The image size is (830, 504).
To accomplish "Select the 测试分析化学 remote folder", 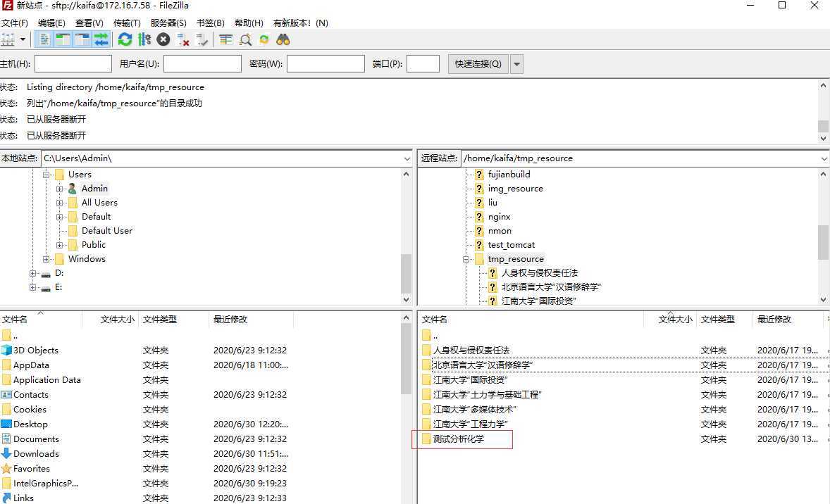I will click(x=459, y=439).
